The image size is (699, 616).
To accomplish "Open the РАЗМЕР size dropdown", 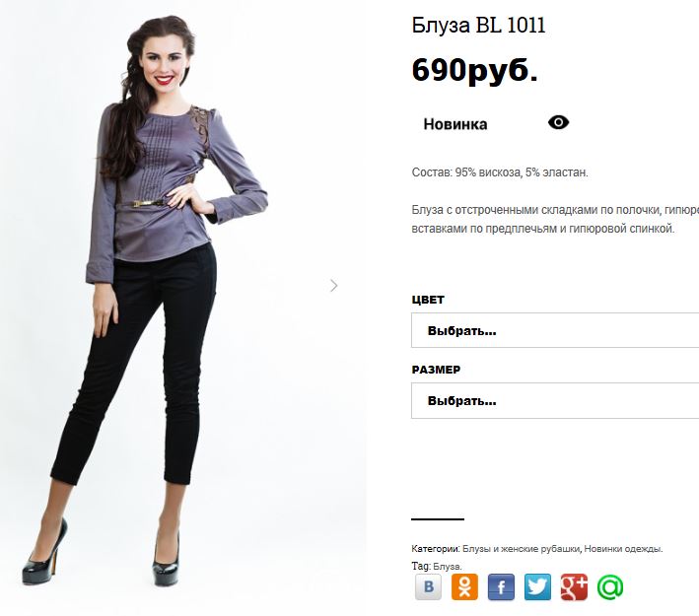I will 555,401.
